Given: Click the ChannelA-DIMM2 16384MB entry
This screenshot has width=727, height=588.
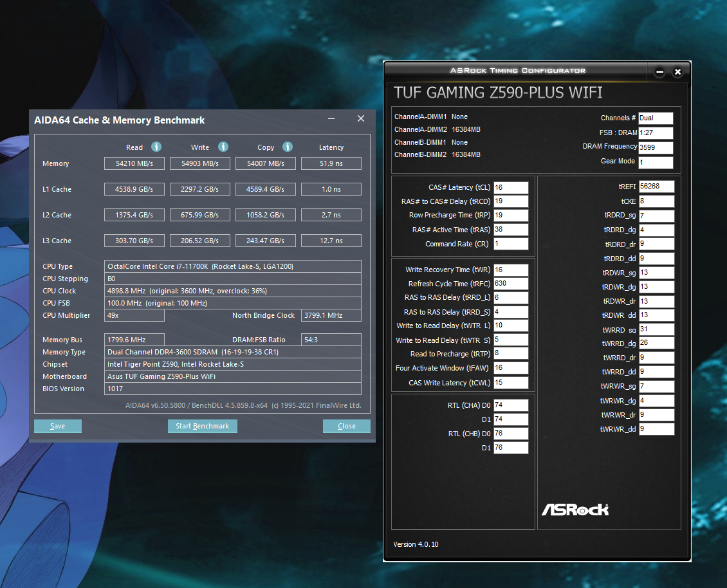Looking at the screenshot, I should (437, 129).
